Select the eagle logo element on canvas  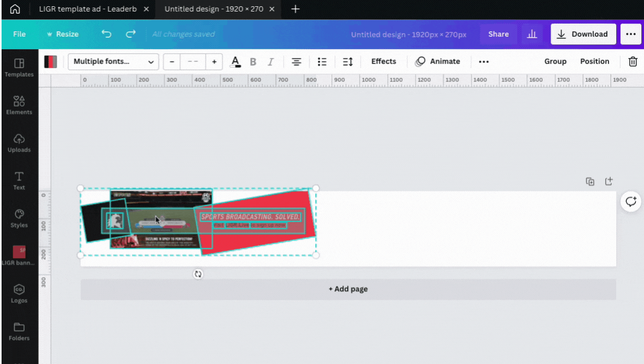tap(115, 221)
